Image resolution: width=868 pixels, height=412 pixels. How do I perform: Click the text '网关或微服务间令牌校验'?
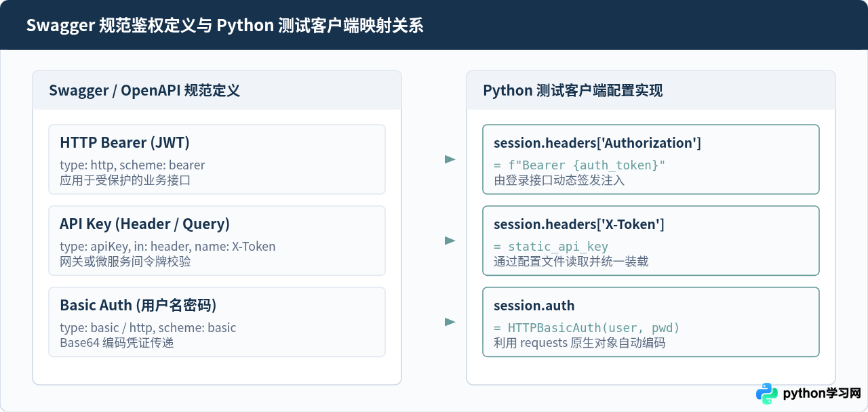coord(125,261)
